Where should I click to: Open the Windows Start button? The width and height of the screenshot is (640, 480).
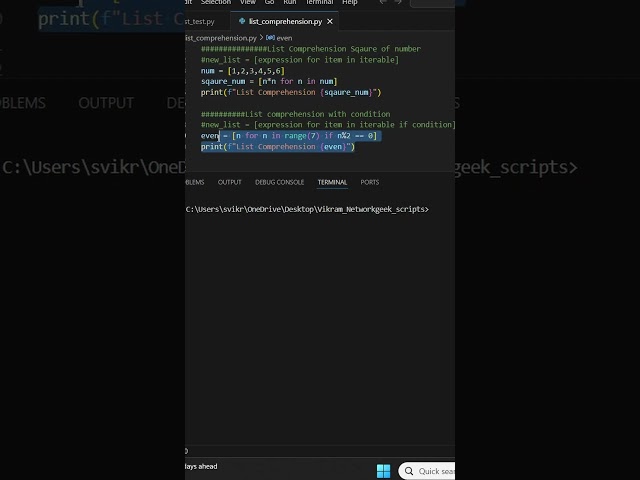coord(383,471)
